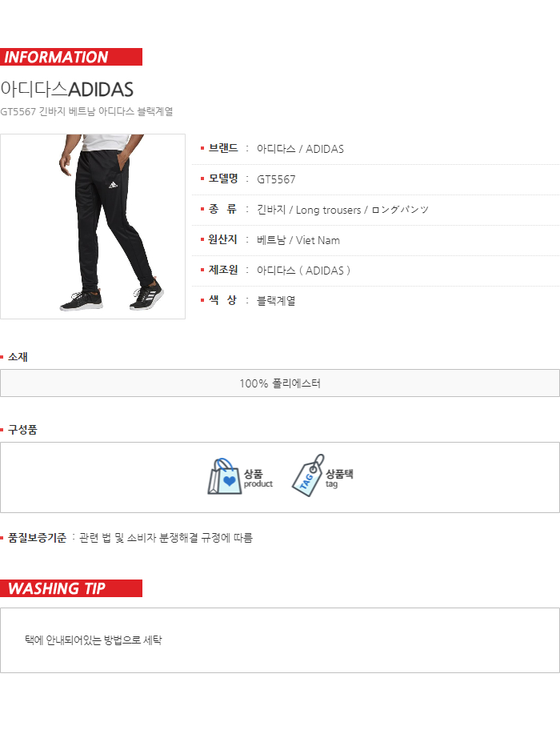560x742 pixels.
Task: Click the red INFORMATION banner
Action: pyautogui.click(x=71, y=57)
